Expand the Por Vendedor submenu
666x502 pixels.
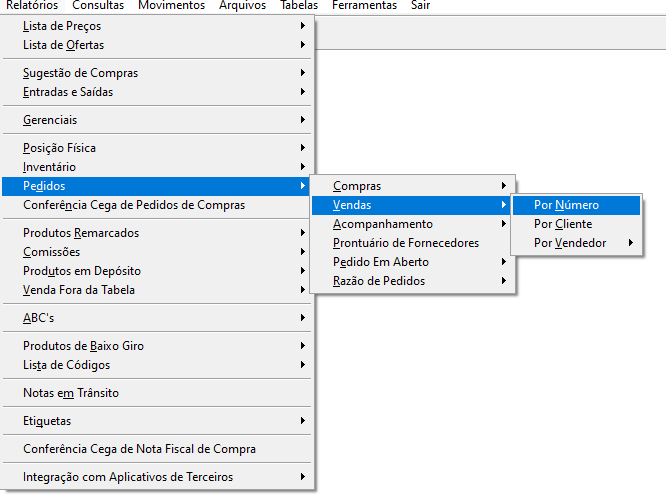(576, 243)
